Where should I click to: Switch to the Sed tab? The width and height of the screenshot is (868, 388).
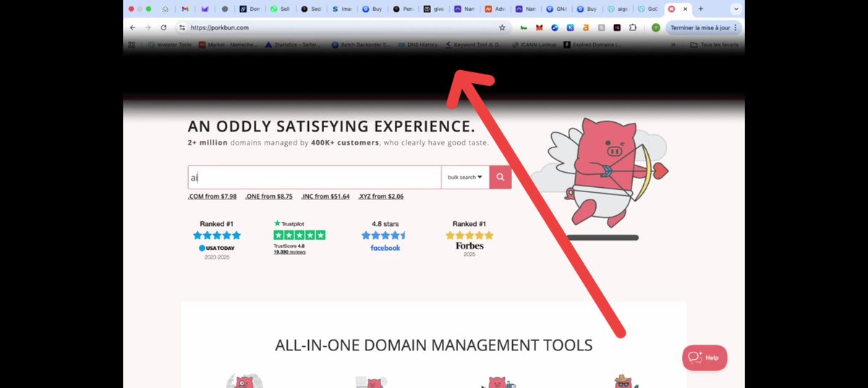point(312,9)
